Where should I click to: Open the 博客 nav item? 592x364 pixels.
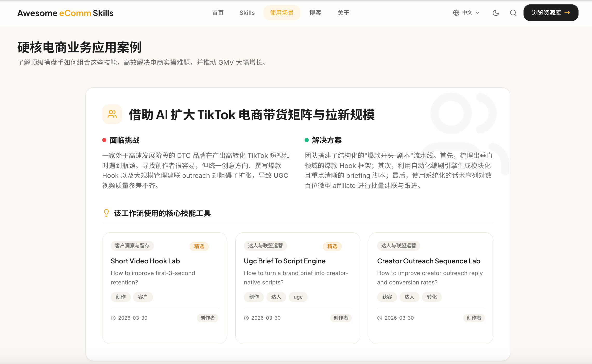click(315, 13)
